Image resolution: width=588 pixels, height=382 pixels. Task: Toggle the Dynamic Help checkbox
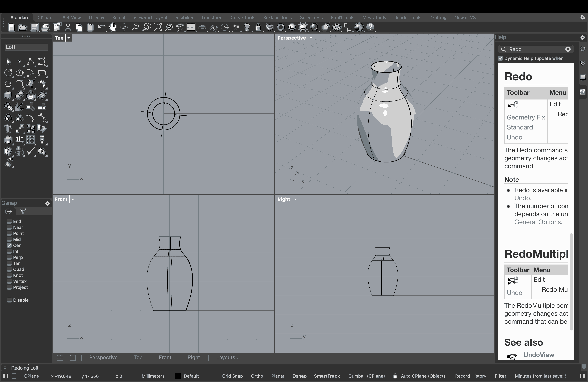click(x=501, y=59)
